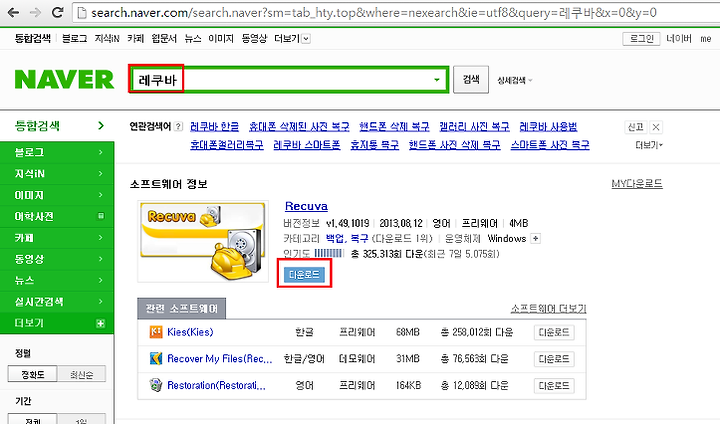Open 실시간검색 in green sidebar
The width and height of the screenshot is (720, 424).
(57, 301)
